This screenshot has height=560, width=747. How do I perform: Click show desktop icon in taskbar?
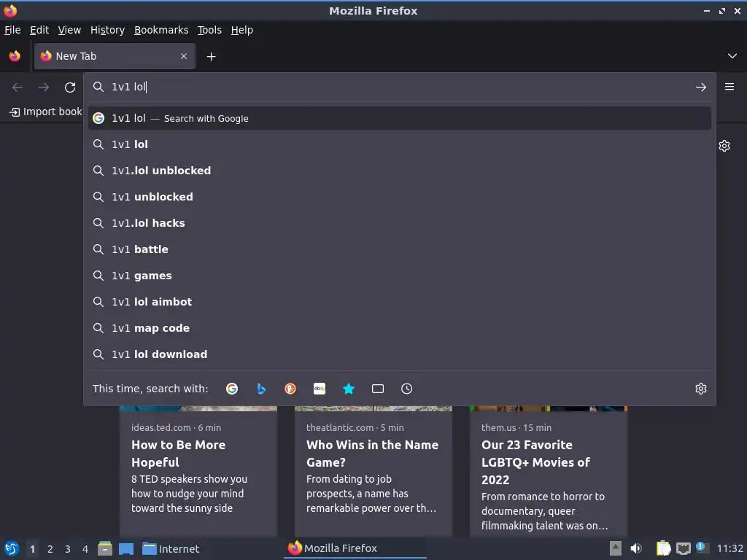126,548
